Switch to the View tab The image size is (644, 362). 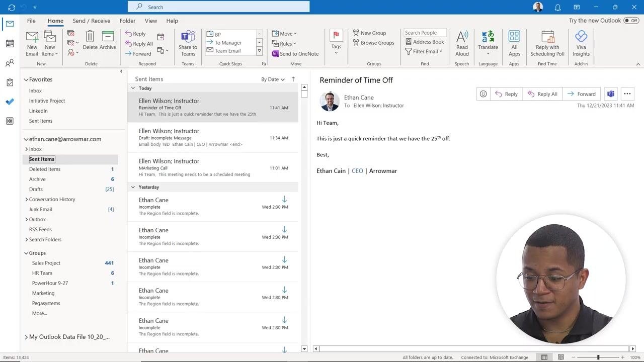[151, 21]
